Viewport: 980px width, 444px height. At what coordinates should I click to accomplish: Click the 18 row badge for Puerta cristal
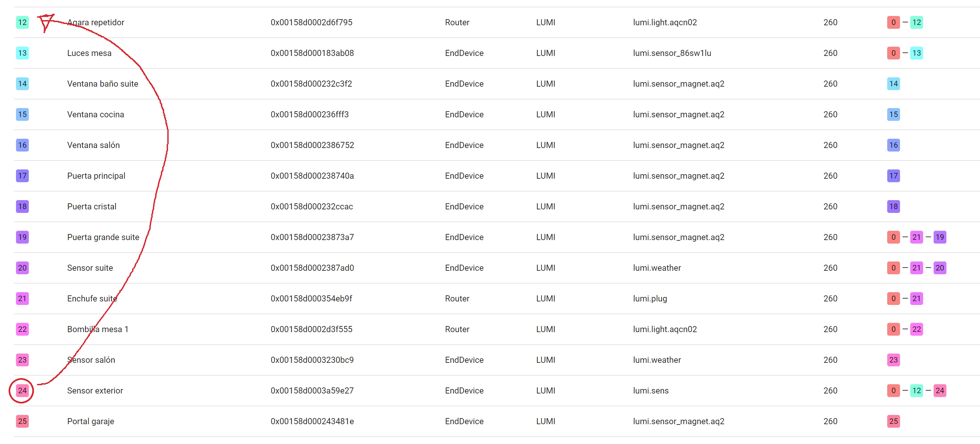[x=22, y=206]
